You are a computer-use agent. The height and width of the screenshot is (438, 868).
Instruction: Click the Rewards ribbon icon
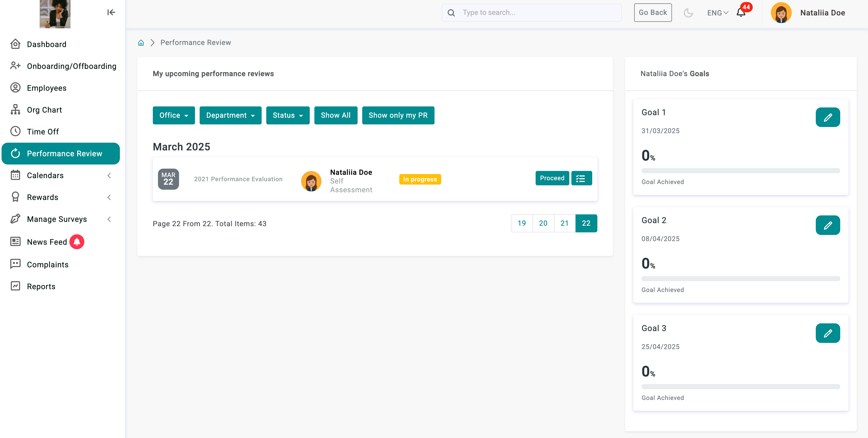(15, 197)
